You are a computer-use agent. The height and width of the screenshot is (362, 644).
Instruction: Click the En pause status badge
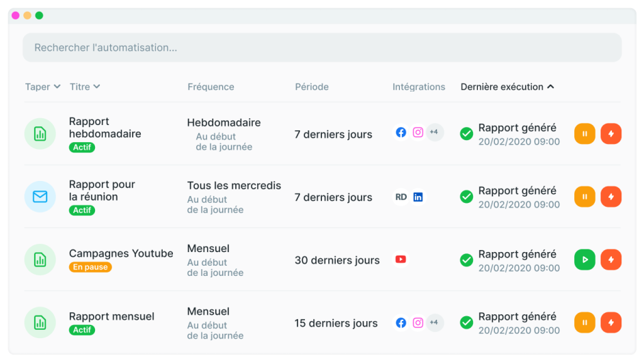[90, 267]
